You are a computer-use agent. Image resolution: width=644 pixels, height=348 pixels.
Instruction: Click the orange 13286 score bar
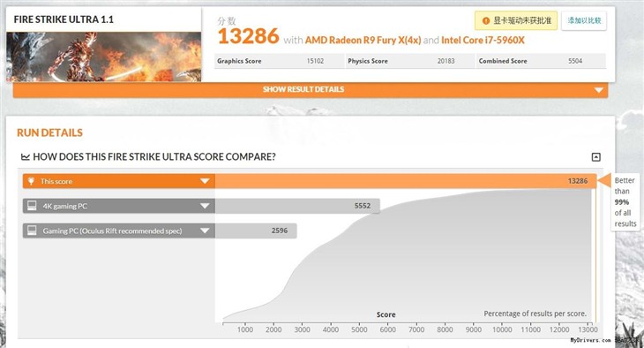coord(406,181)
